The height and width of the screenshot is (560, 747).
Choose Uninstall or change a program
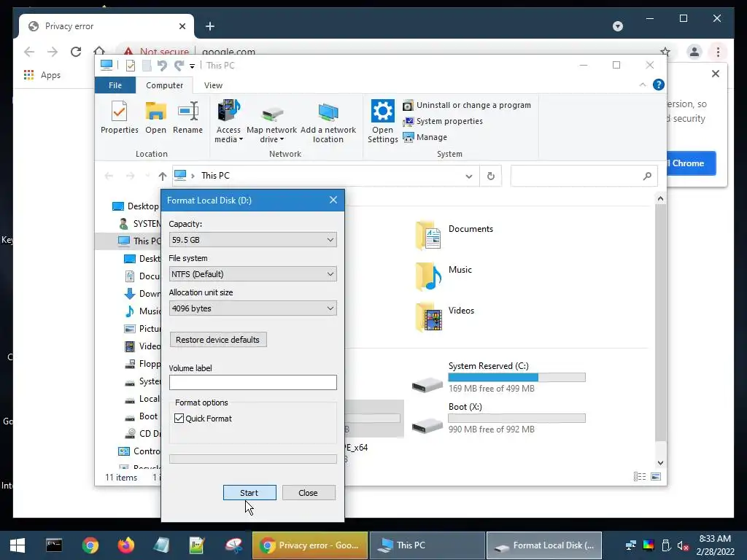467,105
